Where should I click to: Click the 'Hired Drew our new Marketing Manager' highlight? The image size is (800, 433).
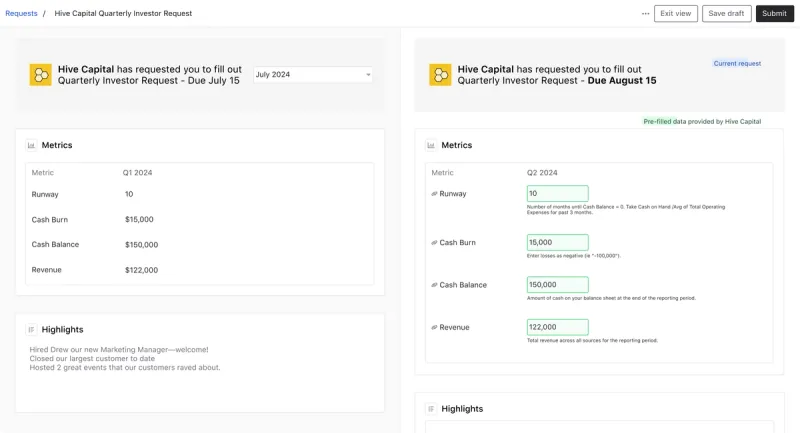click(x=119, y=350)
